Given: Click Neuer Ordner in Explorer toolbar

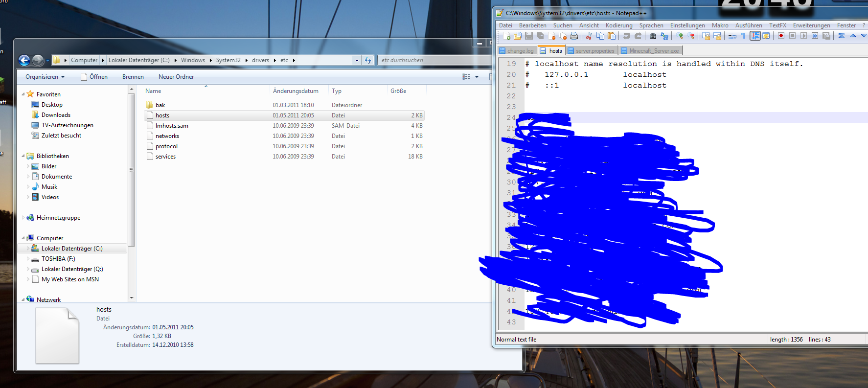Looking at the screenshot, I should click(176, 77).
